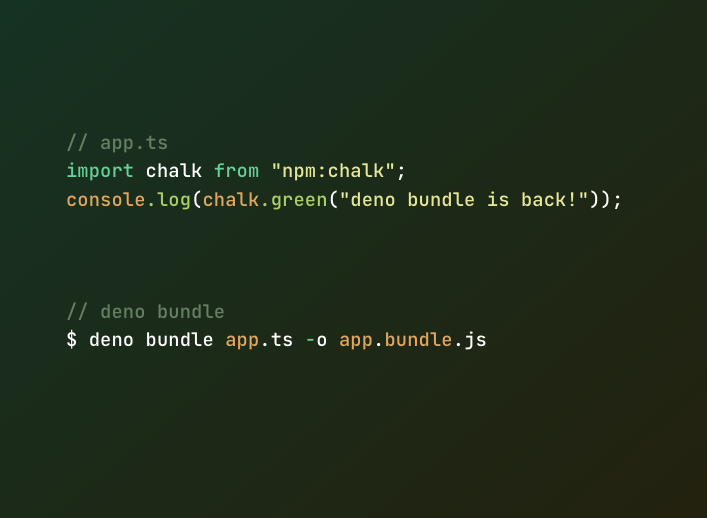The image size is (707, 518).
Task: Click the 'import' keyword
Action: 100,171
